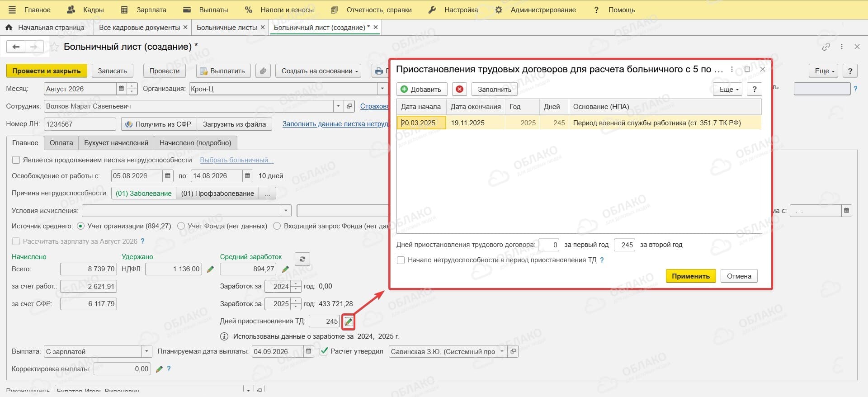Viewport: 868px width, 397px height.
Task: Open the Зарплата menu
Action: click(144, 9)
